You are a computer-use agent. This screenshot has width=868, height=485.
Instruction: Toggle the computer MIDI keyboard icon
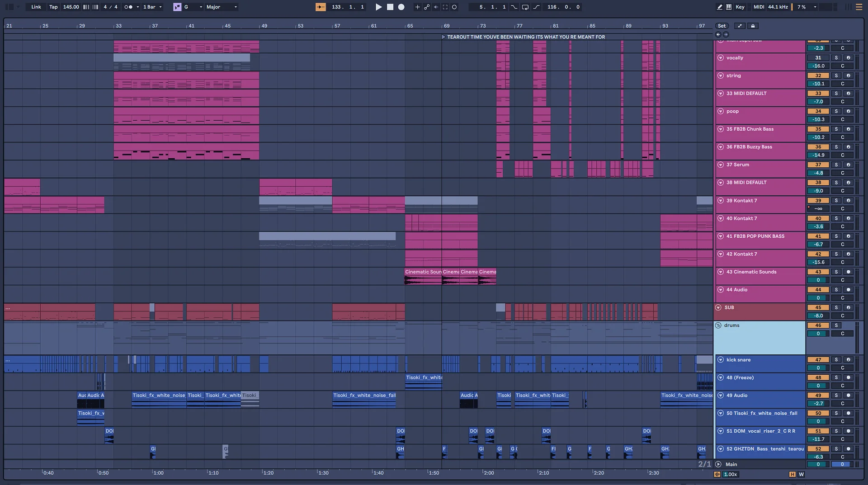(x=729, y=7)
